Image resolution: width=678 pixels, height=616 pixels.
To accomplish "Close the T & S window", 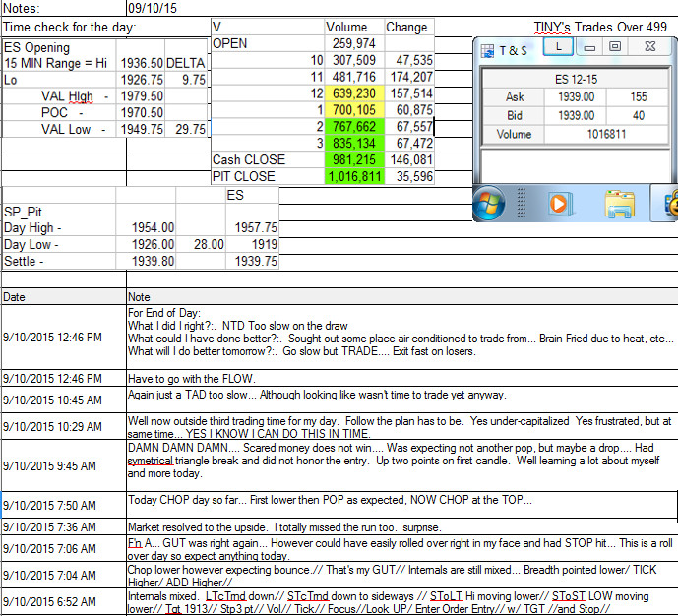I will pos(649,46).
